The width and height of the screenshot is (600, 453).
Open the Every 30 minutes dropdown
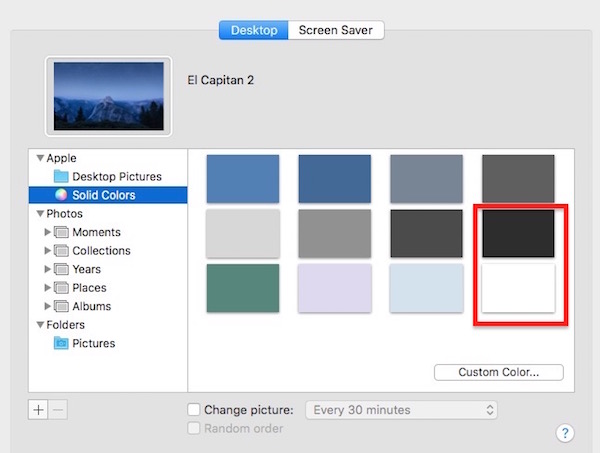401,410
